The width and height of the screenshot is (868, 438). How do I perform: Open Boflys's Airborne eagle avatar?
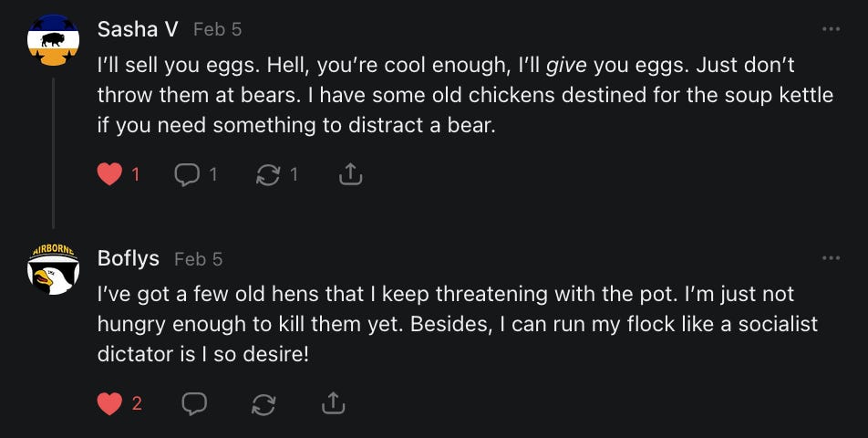53,267
